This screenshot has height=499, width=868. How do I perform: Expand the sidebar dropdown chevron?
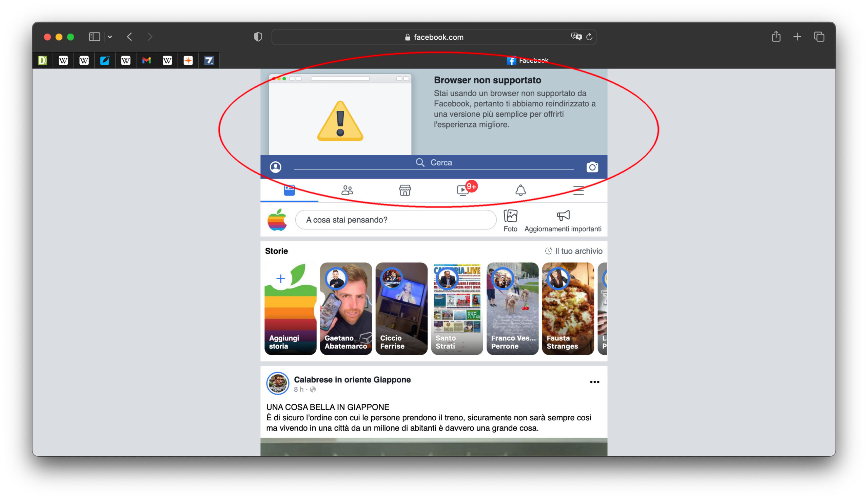click(110, 37)
